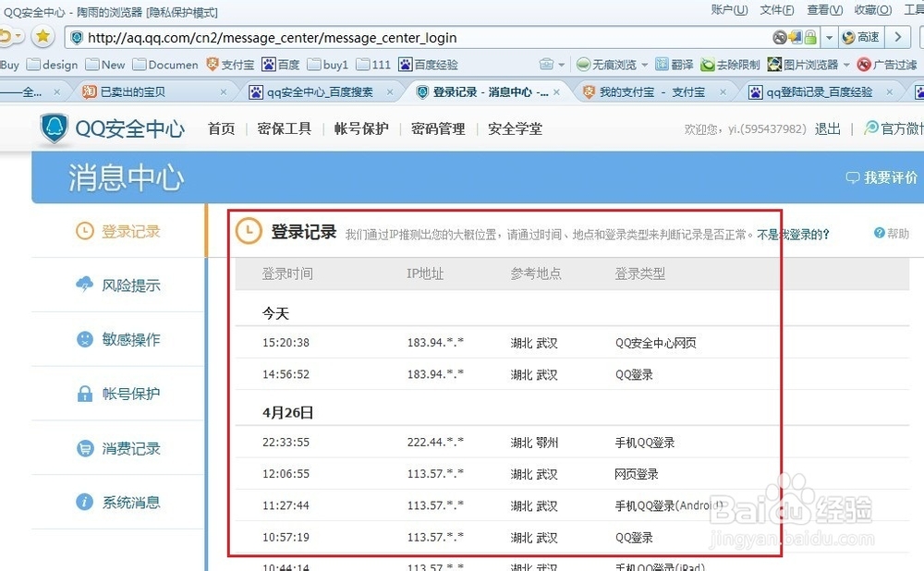Click 湖北 鄂州 location
The height and width of the screenshot is (571, 924).
[x=534, y=442]
